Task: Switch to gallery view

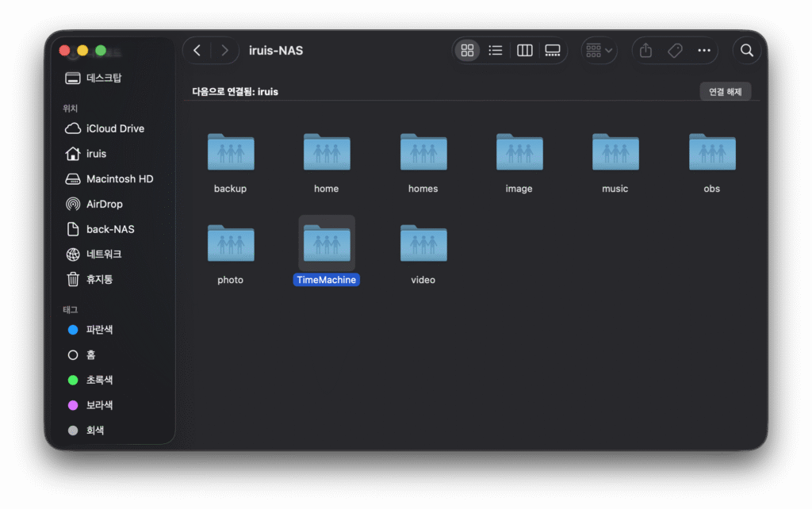Action: point(553,51)
